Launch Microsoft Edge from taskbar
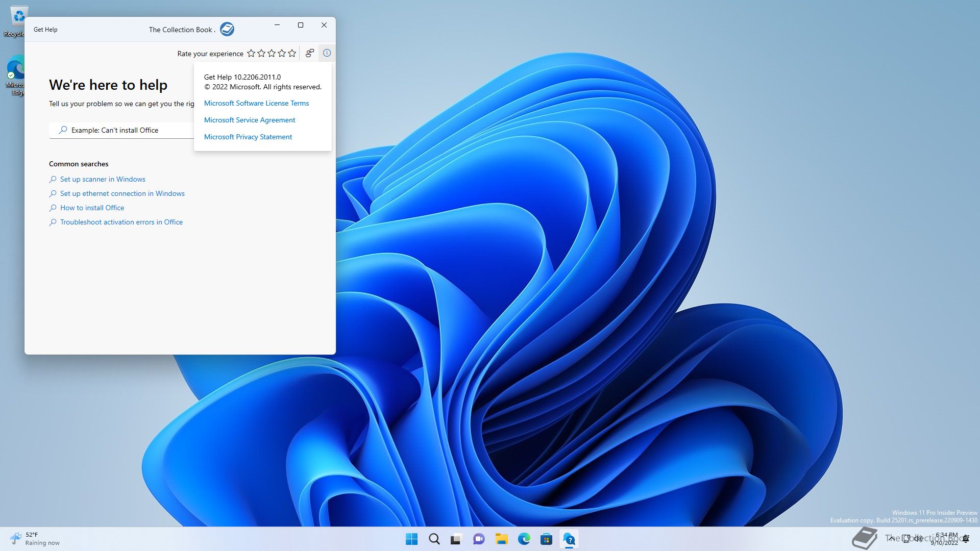Screen dimensions: 980x551 [524, 539]
